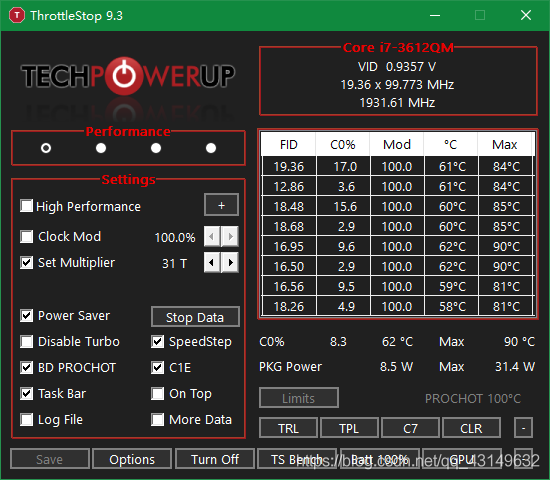Open the Options dialog
The height and width of the screenshot is (480, 550).
click(x=132, y=459)
